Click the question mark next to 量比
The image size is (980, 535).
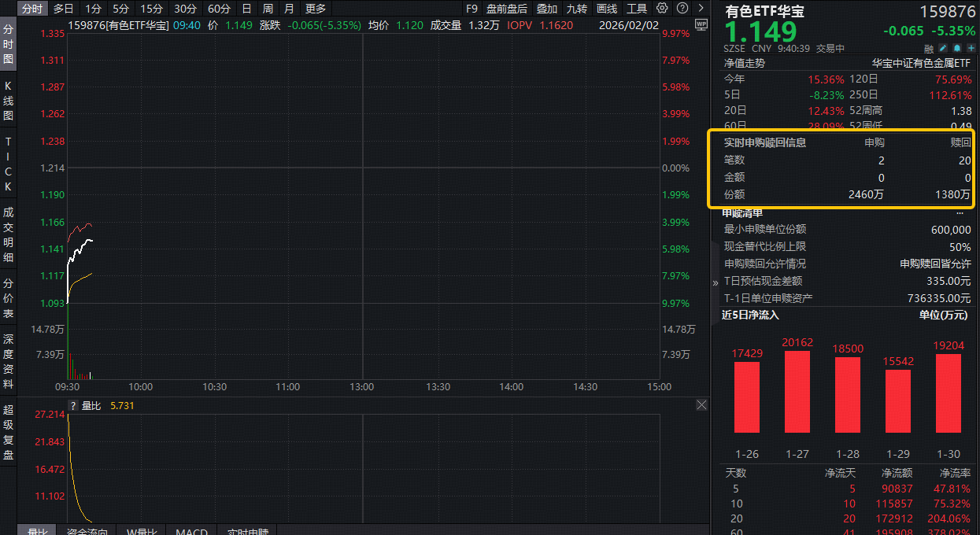point(74,405)
